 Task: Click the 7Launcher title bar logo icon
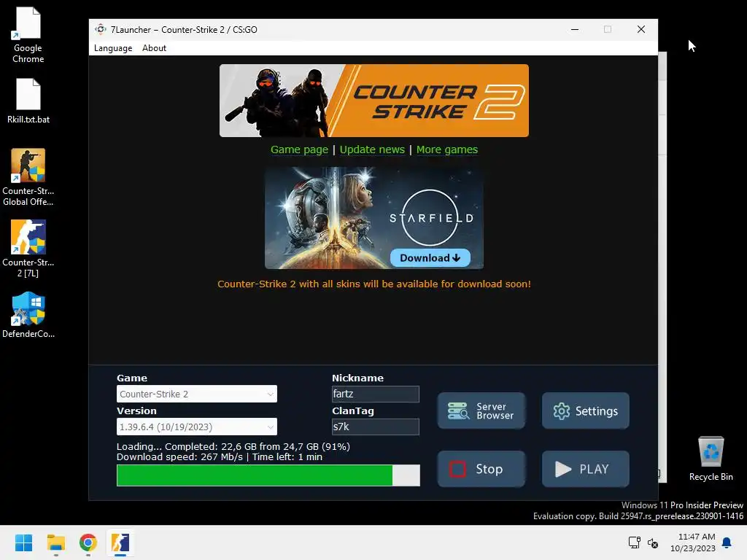click(x=100, y=29)
